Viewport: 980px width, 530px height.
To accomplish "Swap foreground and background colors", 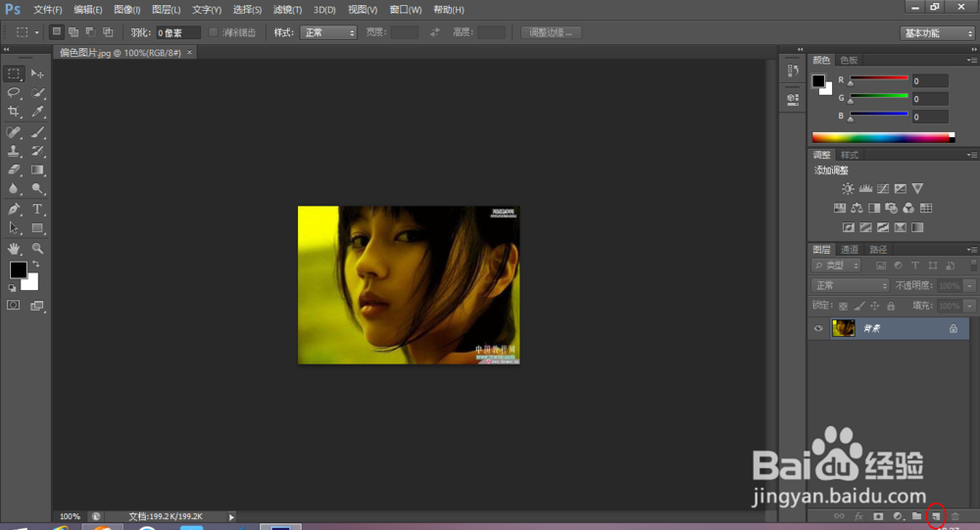I will pos(35,264).
